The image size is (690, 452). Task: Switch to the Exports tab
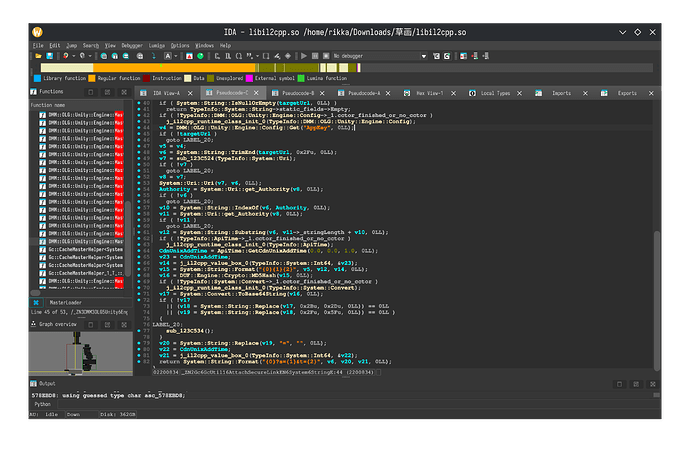(627, 93)
